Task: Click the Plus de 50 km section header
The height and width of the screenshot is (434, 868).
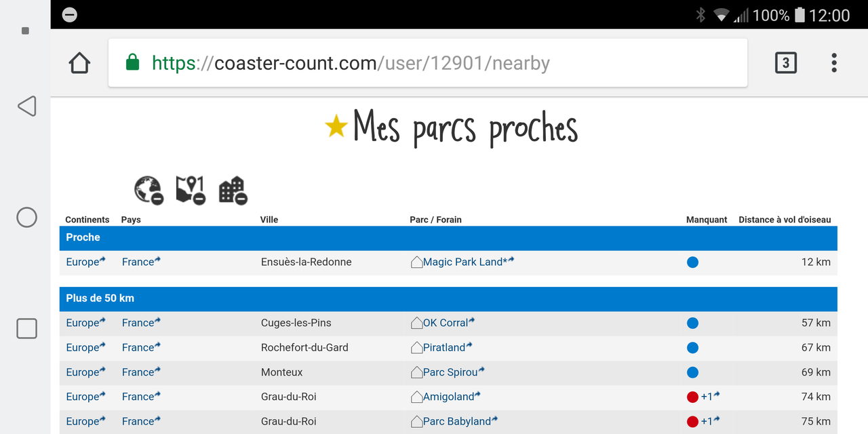Action: click(x=448, y=299)
